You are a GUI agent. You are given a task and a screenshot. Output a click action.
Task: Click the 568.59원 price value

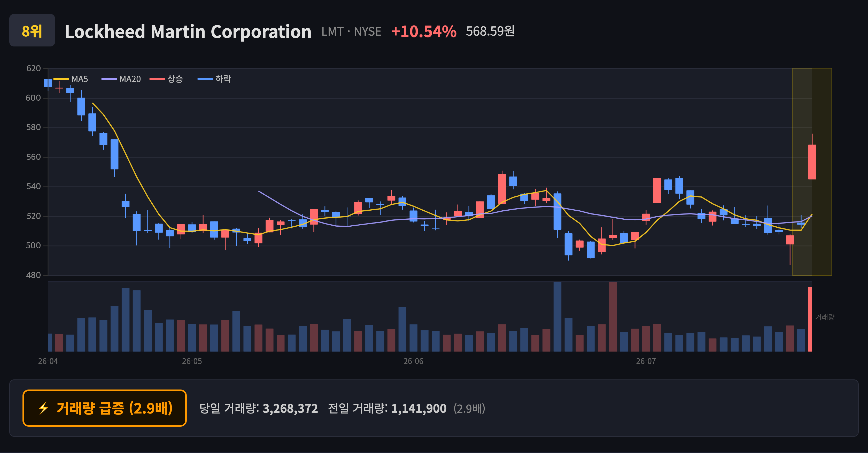pos(490,31)
